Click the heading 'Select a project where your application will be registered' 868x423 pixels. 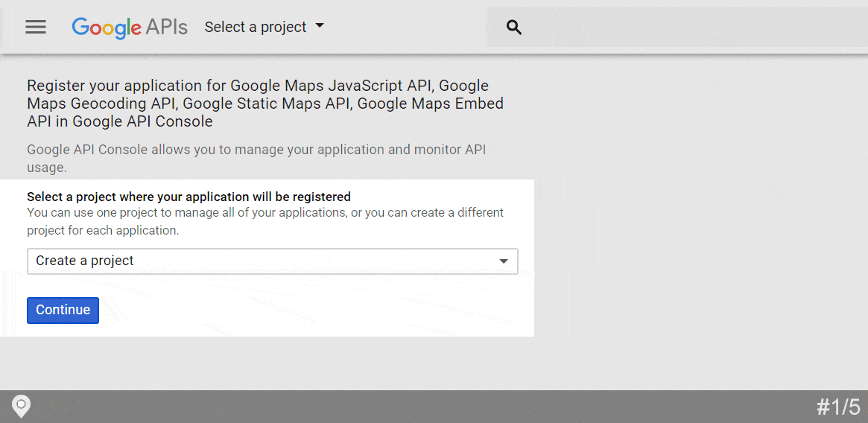pos(189,197)
